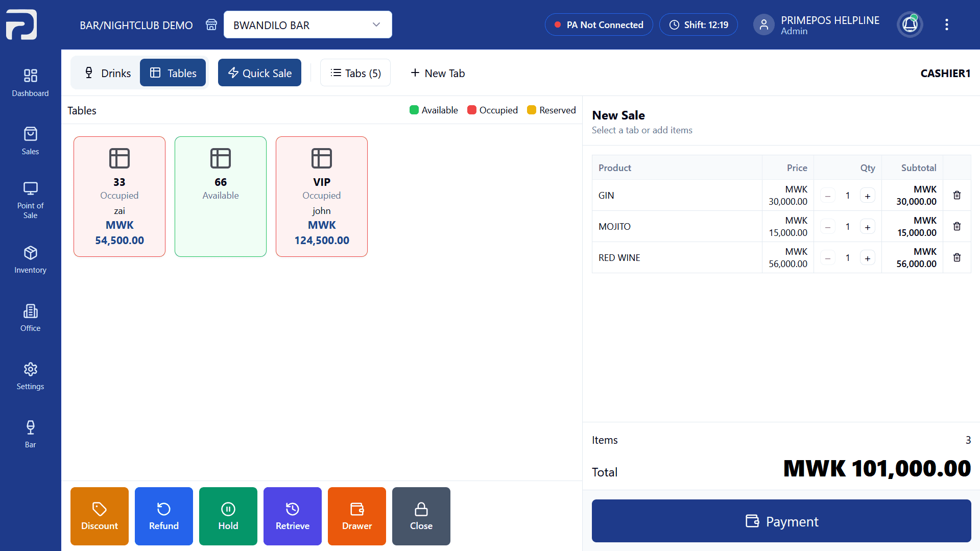Create a New Tab
The height and width of the screenshot is (551, 980).
click(x=438, y=73)
